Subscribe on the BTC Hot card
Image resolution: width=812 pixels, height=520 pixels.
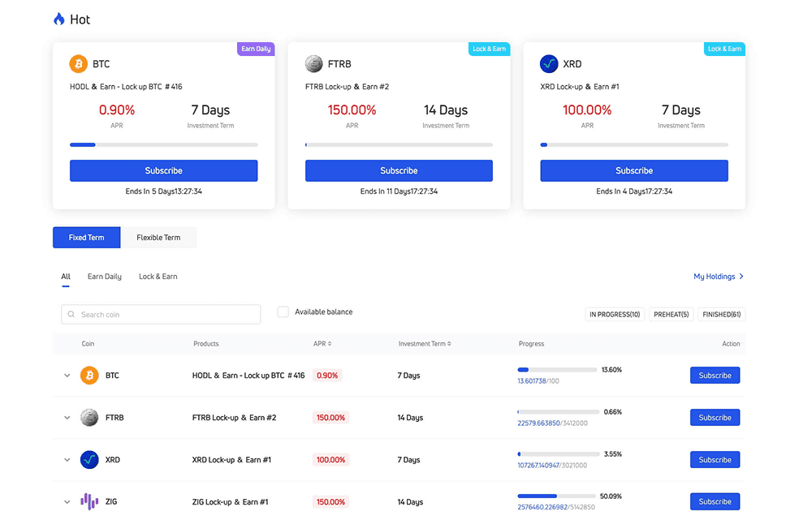[x=164, y=170]
